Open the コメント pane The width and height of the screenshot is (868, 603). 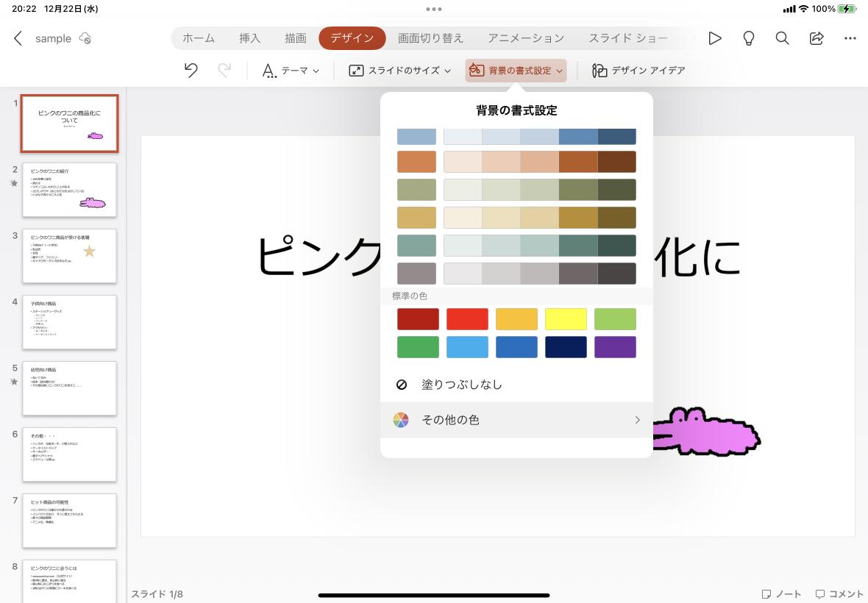pyautogui.click(x=839, y=593)
